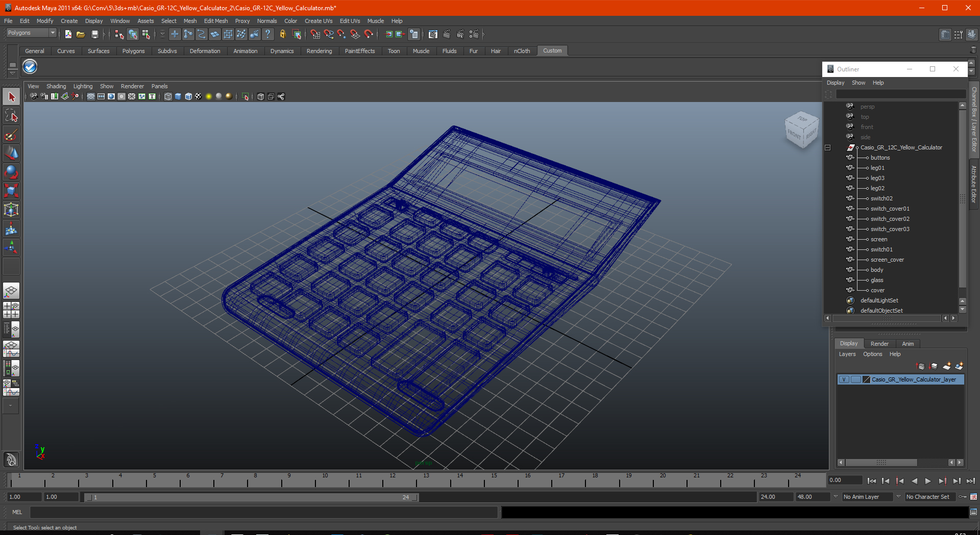Click the Open Scene folder icon
This screenshot has width=980, height=535.
pyautogui.click(x=81, y=34)
